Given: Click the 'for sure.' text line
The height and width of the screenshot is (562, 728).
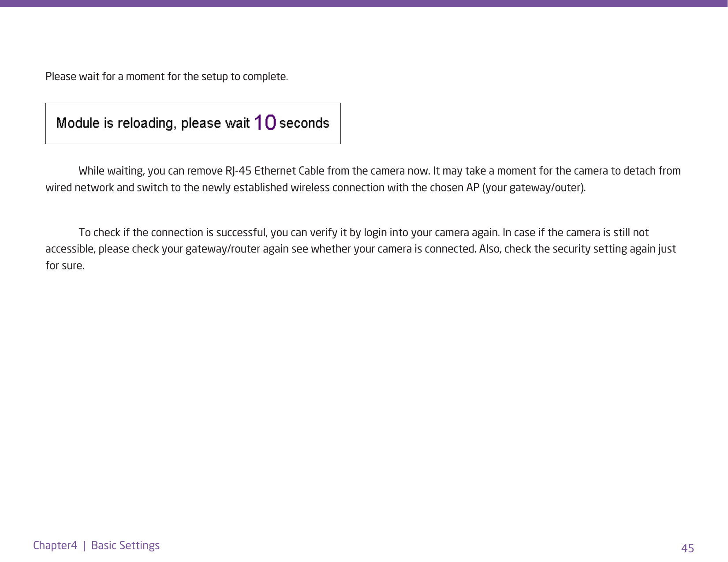Looking at the screenshot, I should tap(65, 266).
